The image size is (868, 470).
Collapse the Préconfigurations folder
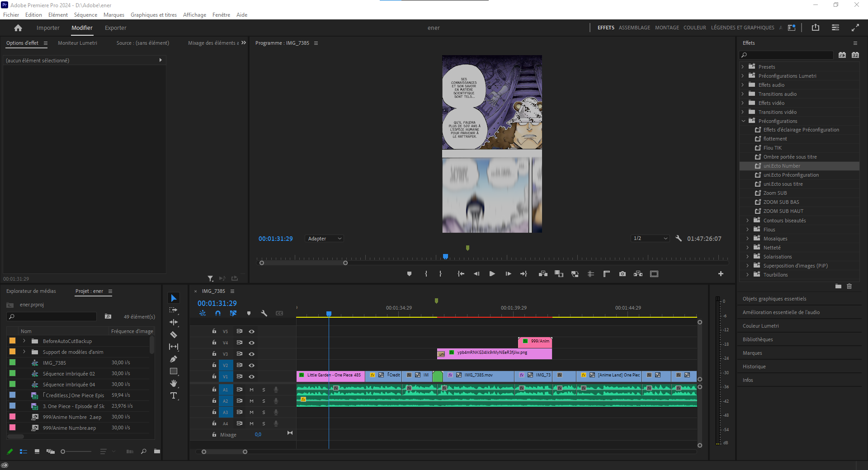pos(743,121)
